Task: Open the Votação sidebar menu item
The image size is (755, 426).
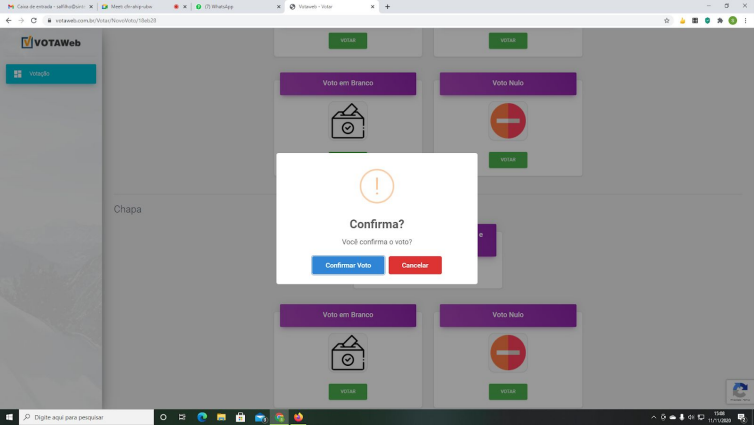Action: click(51, 74)
